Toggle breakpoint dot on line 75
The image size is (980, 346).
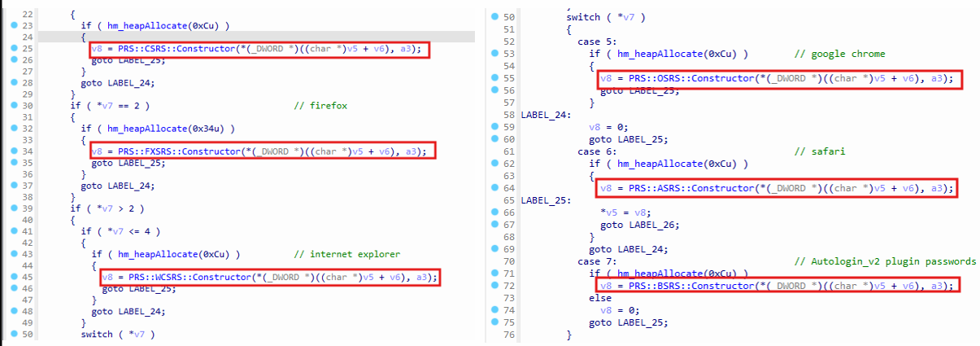click(496, 322)
